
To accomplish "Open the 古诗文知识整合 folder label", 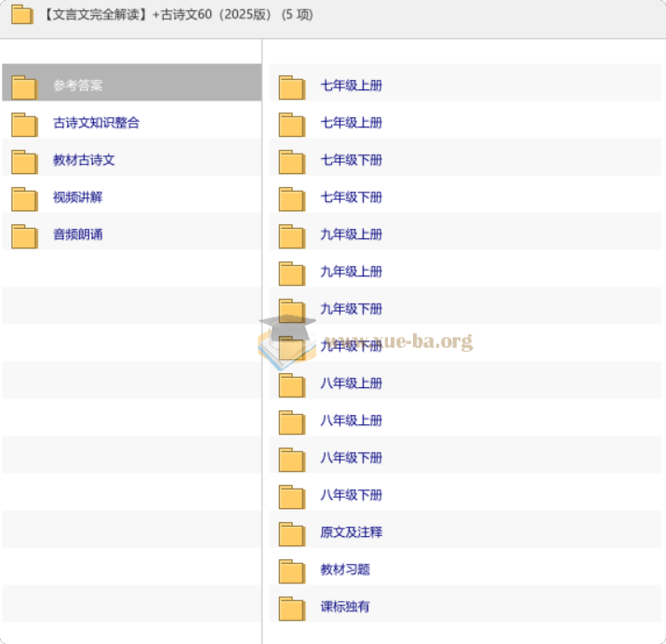I will [96, 123].
